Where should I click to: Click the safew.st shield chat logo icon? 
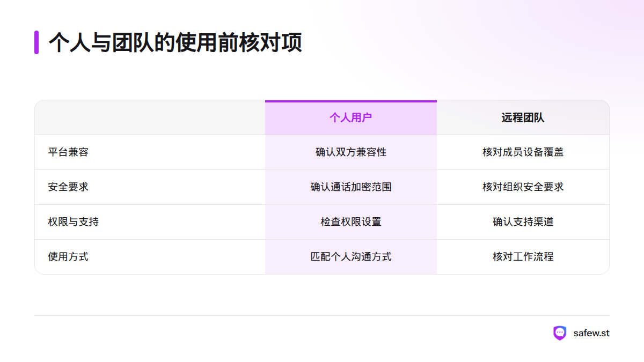560,333
